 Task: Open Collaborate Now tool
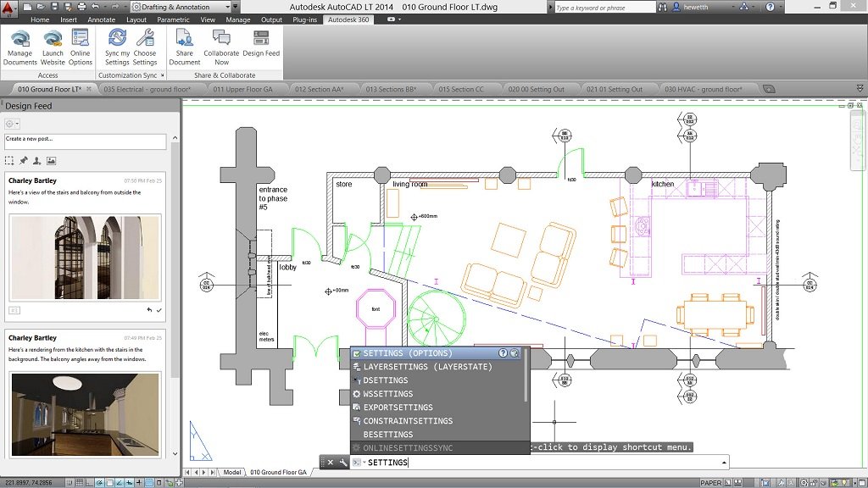221,39
